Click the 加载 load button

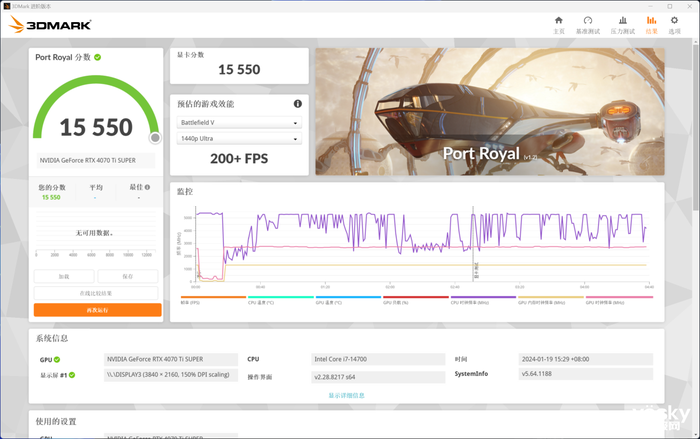(x=64, y=276)
